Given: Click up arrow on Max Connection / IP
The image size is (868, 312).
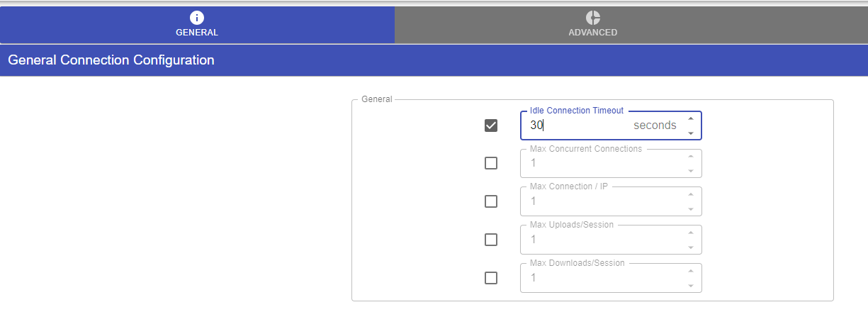Looking at the screenshot, I should (x=691, y=195).
